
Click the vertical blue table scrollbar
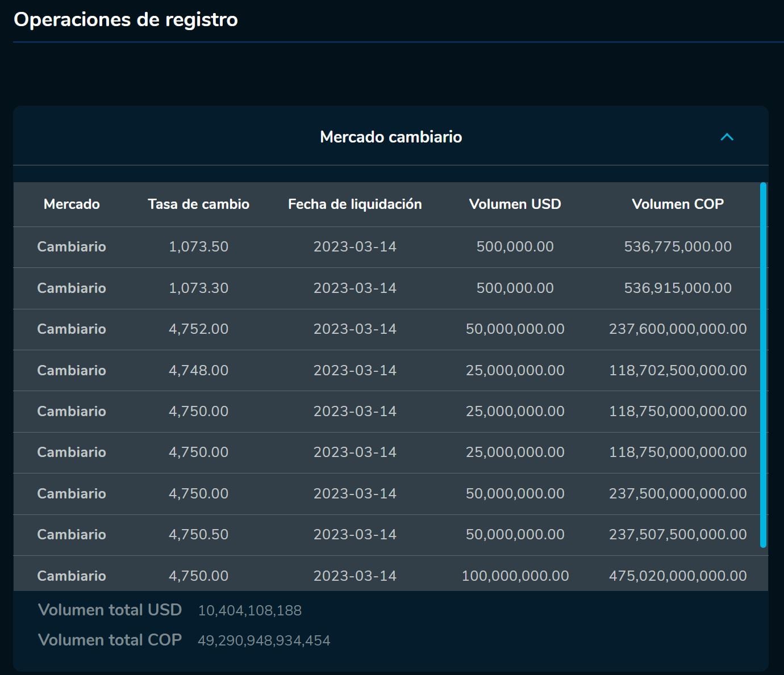pos(763,364)
